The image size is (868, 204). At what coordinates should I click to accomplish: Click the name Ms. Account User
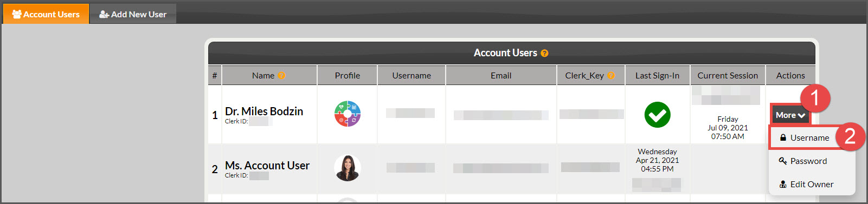click(267, 166)
